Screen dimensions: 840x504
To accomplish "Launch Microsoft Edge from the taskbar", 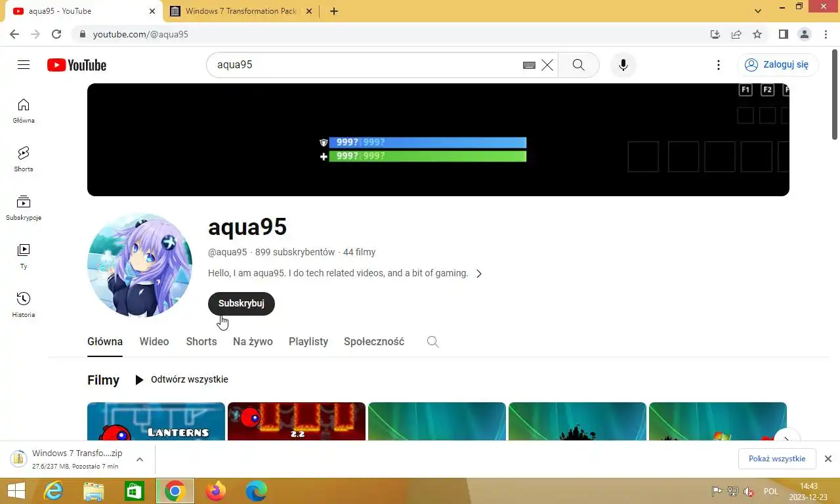I will click(x=256, y=491).
